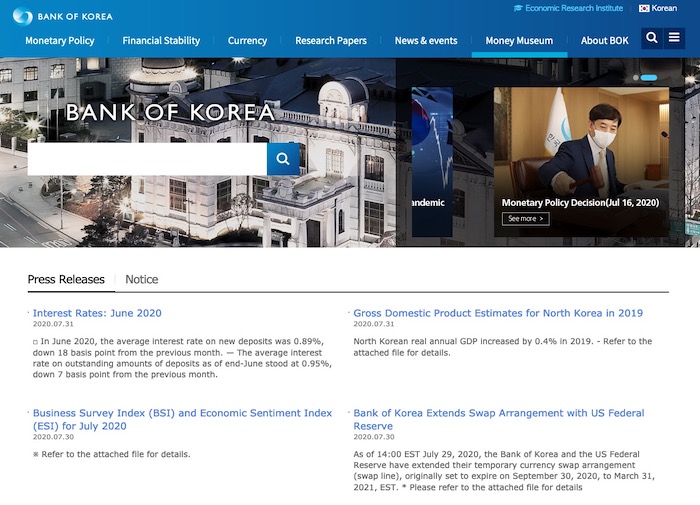
Task: Select the first carousel indicator dot
Action: pyautogui.click(x=636, y=78)
